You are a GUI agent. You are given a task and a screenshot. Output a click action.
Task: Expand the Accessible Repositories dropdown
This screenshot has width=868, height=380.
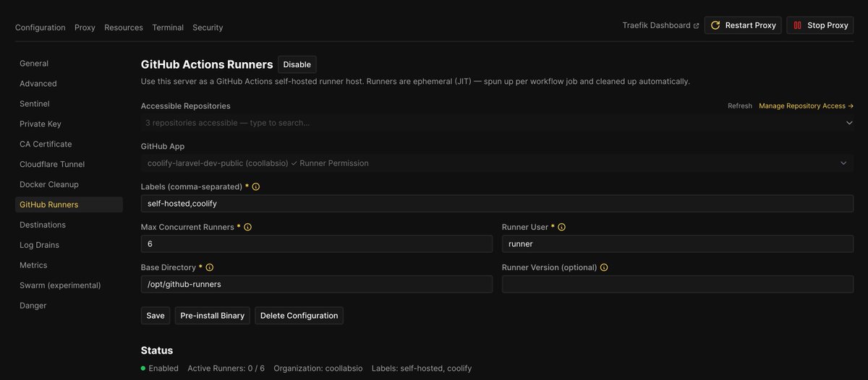click(849, 123)
